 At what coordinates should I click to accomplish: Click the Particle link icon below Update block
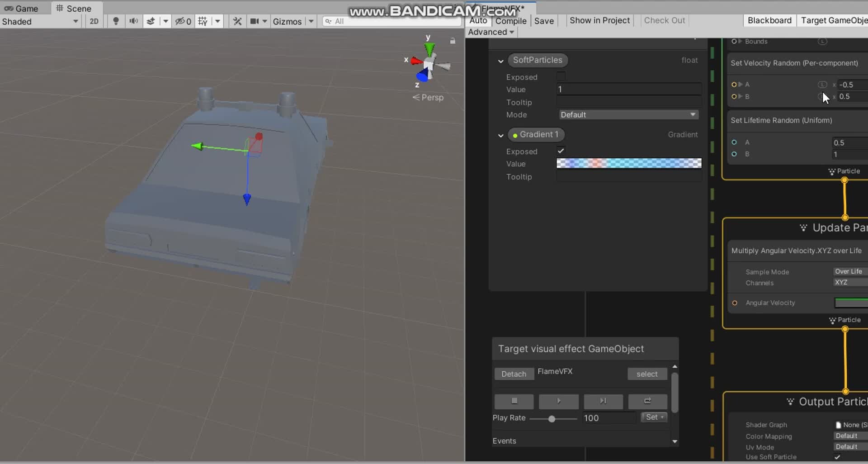[832, 320]
